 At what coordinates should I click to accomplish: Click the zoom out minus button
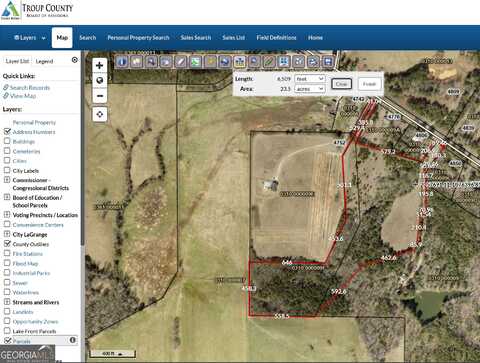(99, 96)
